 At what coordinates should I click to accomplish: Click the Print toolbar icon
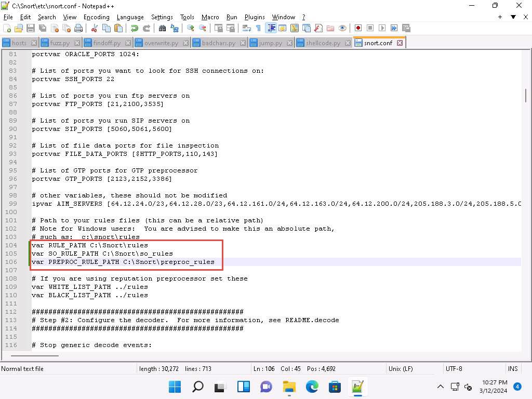tap(78, 28)
